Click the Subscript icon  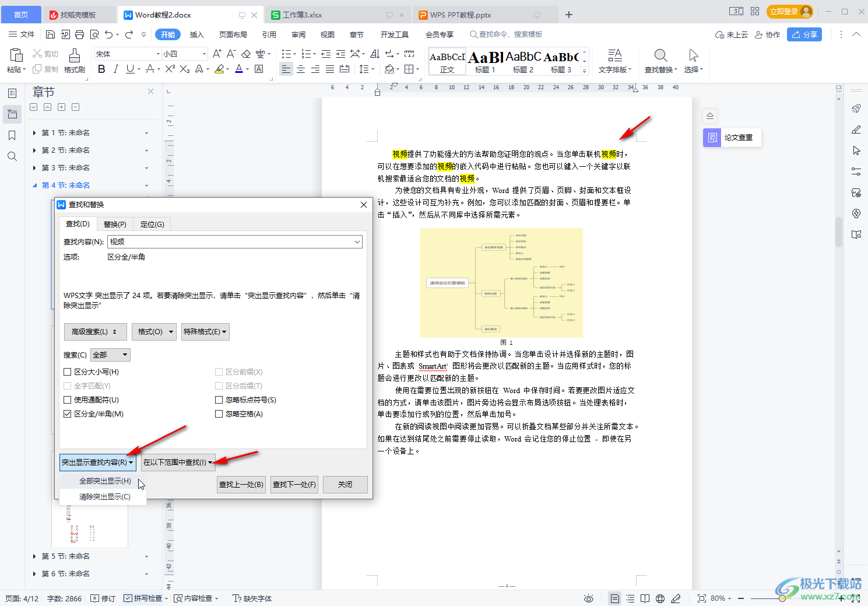tap(185, 69)
